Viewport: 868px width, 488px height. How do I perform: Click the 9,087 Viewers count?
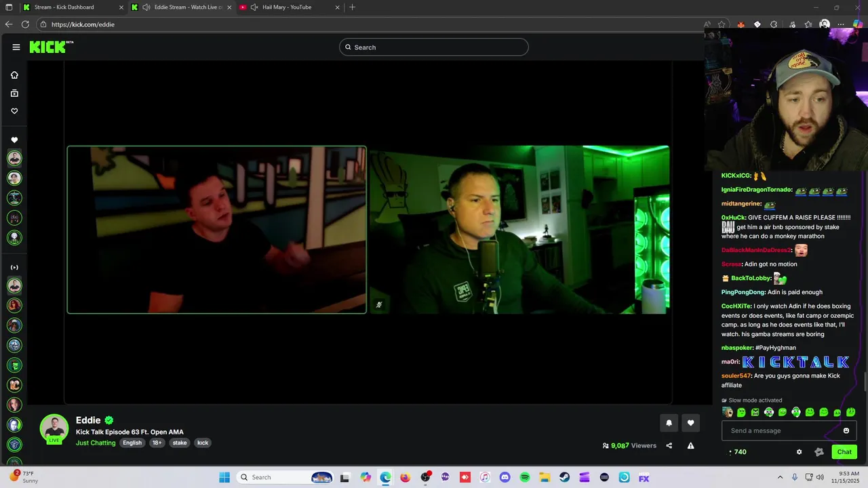(629, 445)
